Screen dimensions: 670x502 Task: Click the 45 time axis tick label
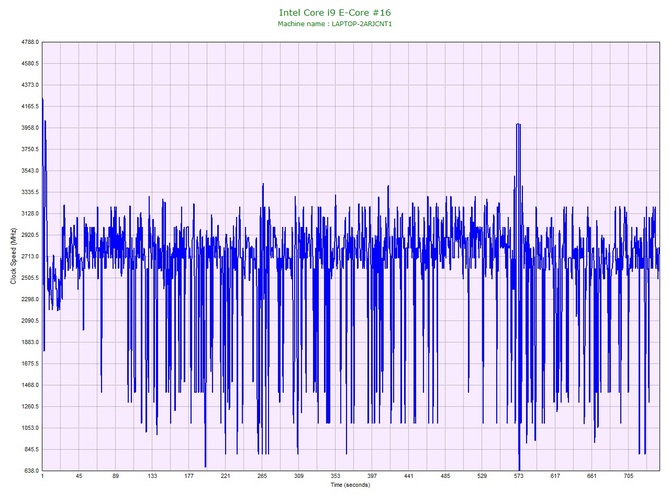79,476
